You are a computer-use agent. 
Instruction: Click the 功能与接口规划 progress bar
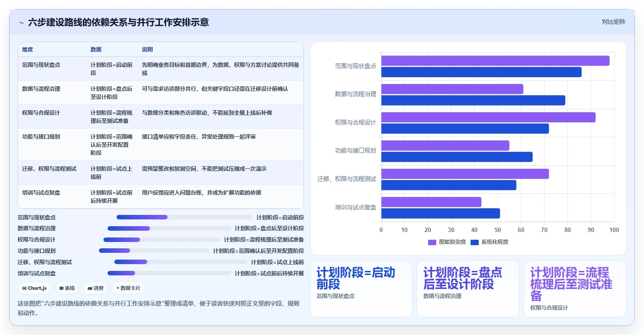pyautogui.click(x=154, y=251)
